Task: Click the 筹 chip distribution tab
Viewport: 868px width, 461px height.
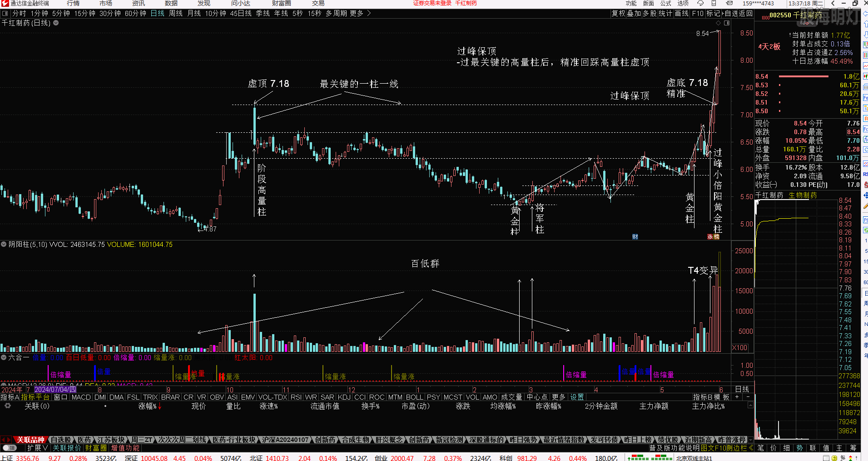Action: click(853, 448)
